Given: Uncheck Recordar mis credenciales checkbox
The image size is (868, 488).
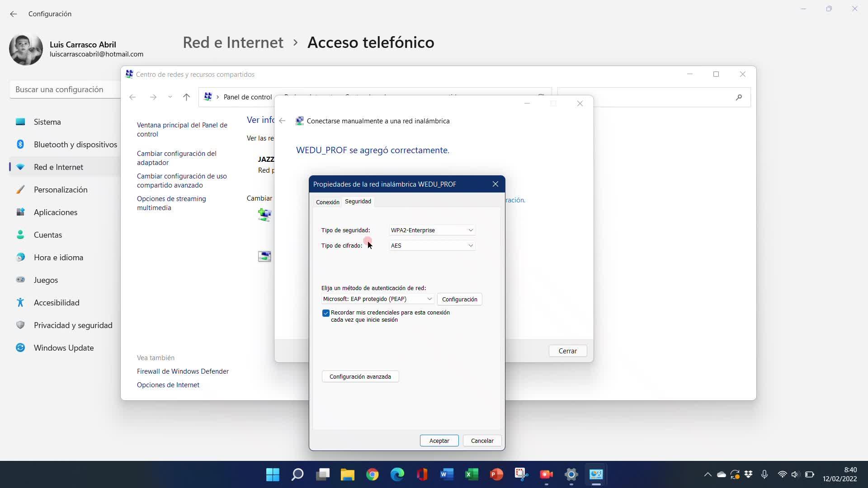Looking at the screenshot, I should pos(325,313).
